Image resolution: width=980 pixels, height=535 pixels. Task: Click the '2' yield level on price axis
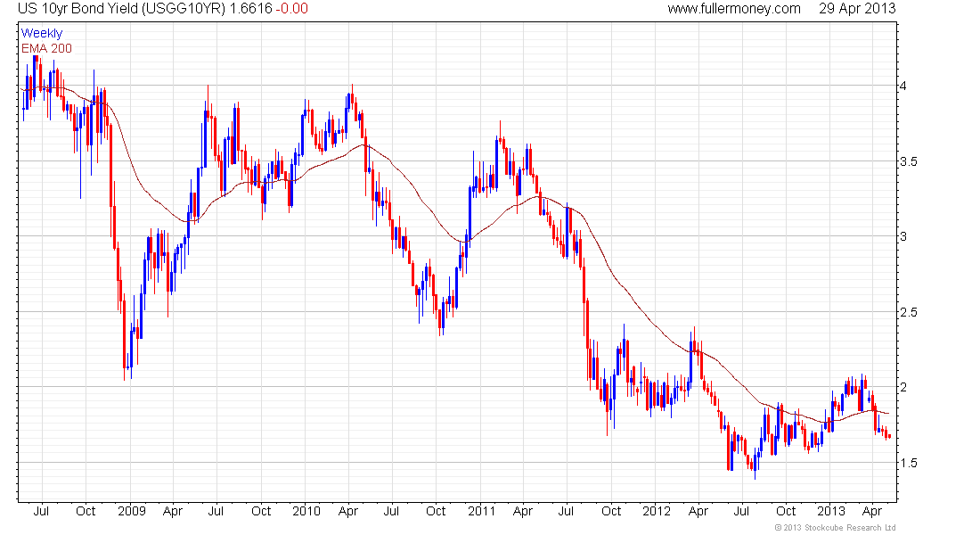903,387
